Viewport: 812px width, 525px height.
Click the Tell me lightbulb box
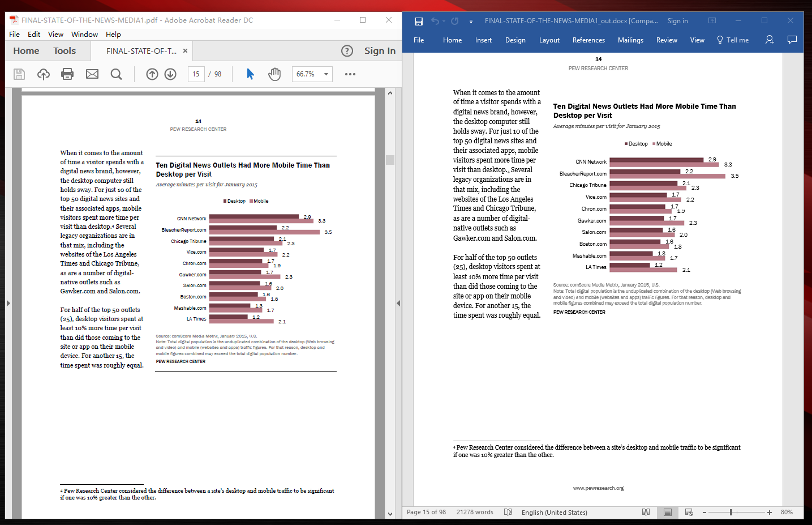733,40
